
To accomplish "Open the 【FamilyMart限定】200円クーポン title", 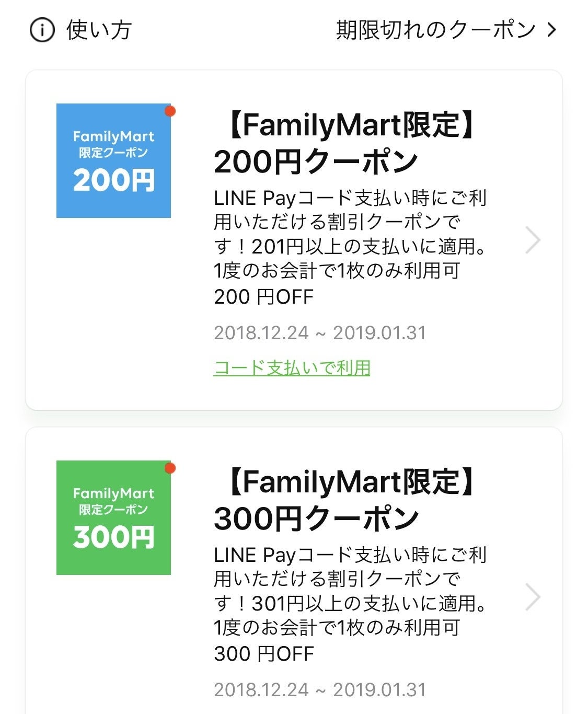I will (x=345, y=143).
